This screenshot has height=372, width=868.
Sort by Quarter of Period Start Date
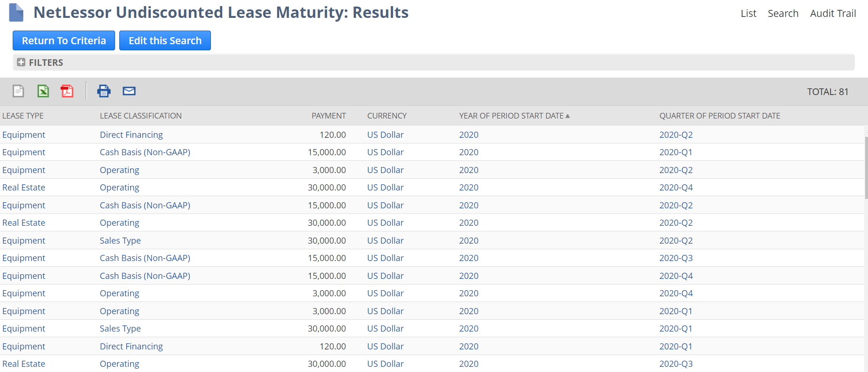click(720, 116)
